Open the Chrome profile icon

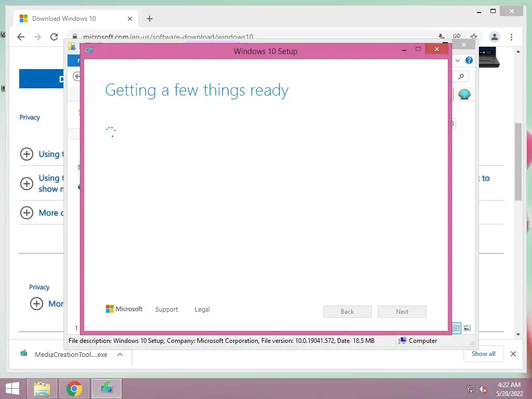coord(495,37)
